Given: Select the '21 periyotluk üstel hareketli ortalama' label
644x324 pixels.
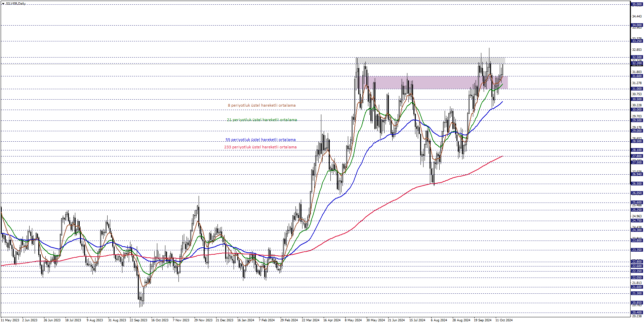Looking at the screenshot, I should [262, 120].
